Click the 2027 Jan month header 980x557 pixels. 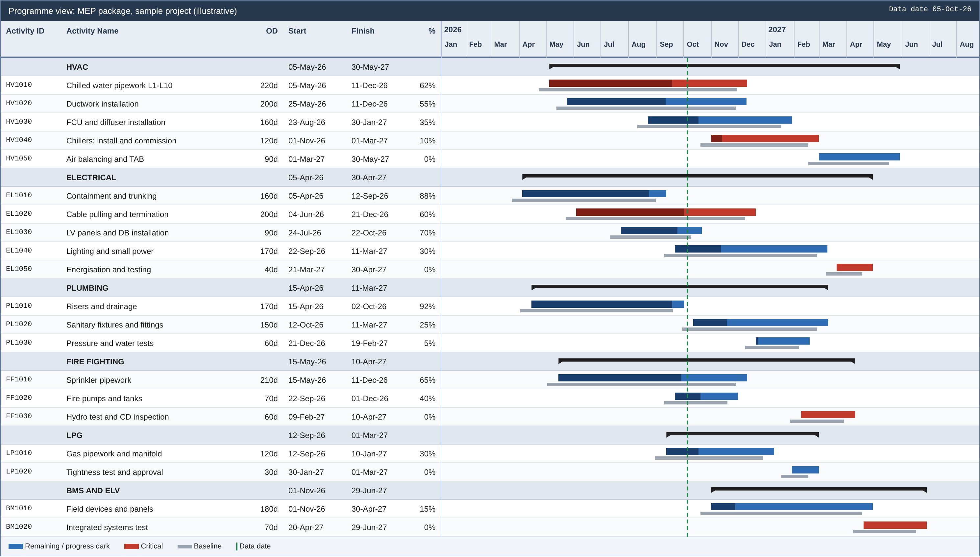tap(775, 44)
